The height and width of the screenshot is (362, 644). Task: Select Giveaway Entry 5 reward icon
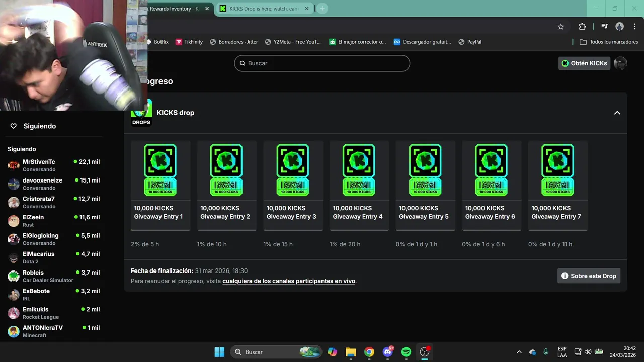[x=425, y=170]
